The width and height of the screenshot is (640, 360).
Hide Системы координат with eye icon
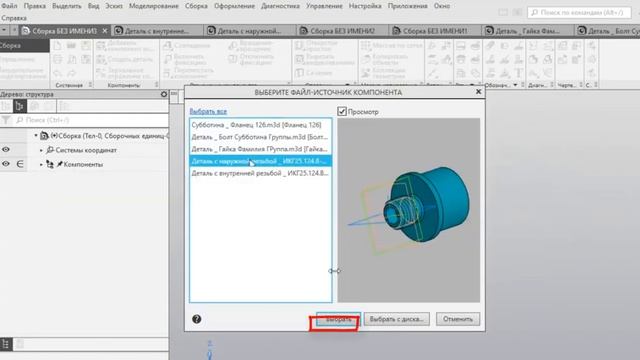click(6, 150)
